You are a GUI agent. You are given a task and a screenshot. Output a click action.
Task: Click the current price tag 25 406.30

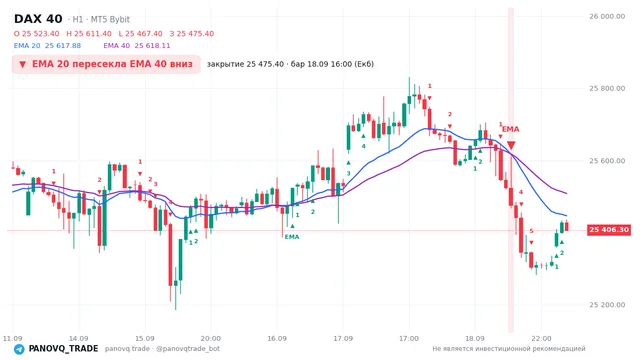click(x=609, y=230)
